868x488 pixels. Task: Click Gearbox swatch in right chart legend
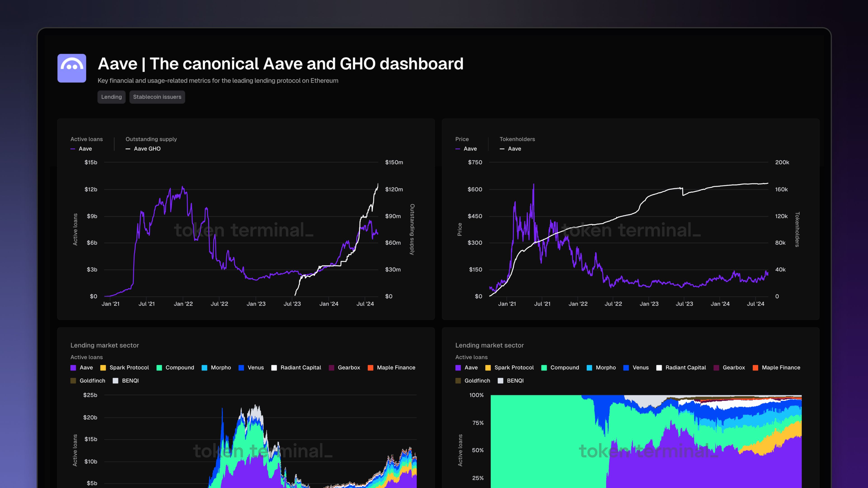716,367
